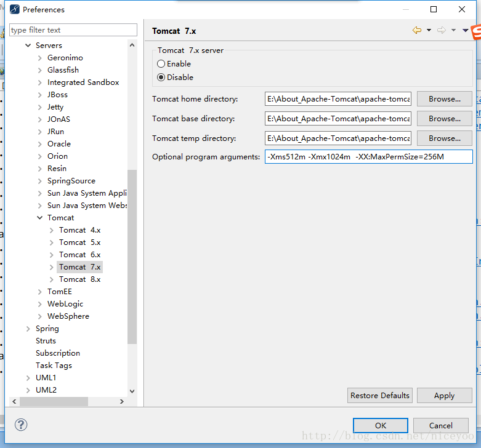Select Sun Java System Webs item

point(87,206)
